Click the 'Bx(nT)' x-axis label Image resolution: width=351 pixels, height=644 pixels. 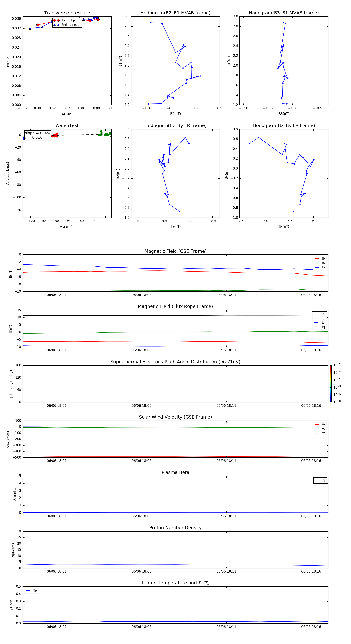point(284,227)
